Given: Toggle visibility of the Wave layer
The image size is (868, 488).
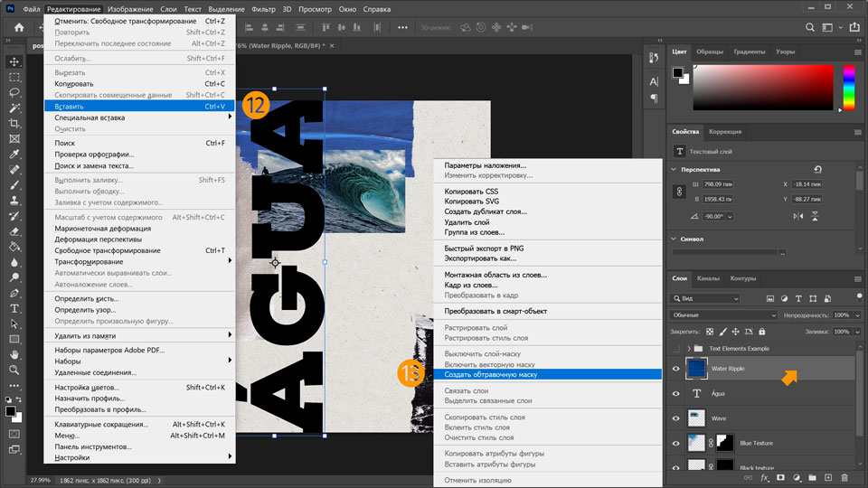Looking at the screenshot, I should (x=675, y=418).
